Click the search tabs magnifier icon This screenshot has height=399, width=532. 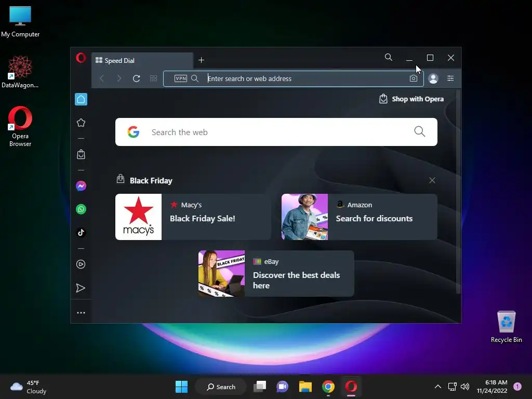[389, 57]
